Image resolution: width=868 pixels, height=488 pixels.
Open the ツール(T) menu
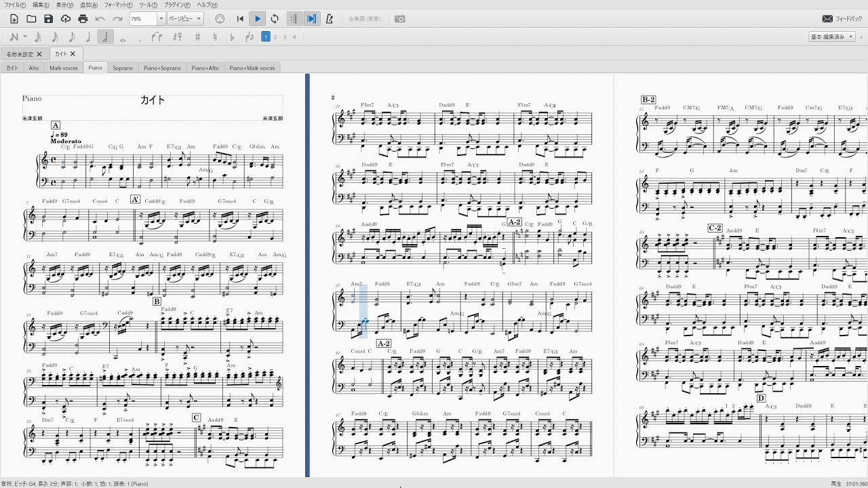coord(149,5)
